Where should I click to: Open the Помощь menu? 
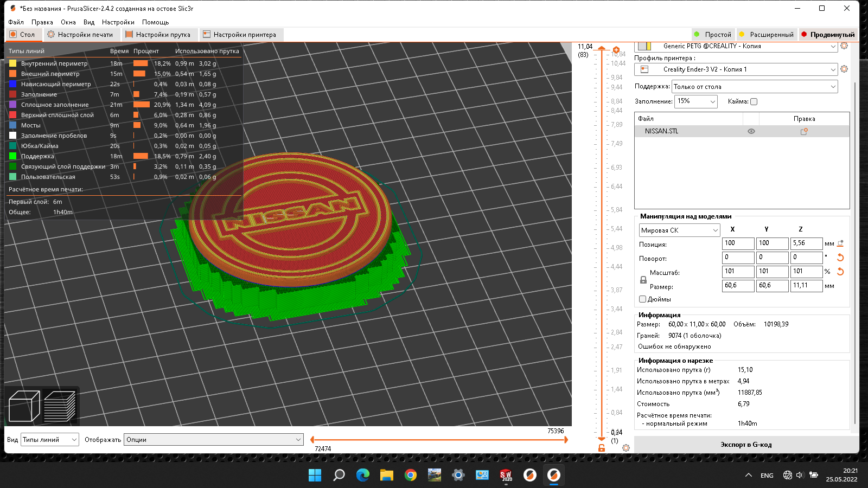(155, 22)
